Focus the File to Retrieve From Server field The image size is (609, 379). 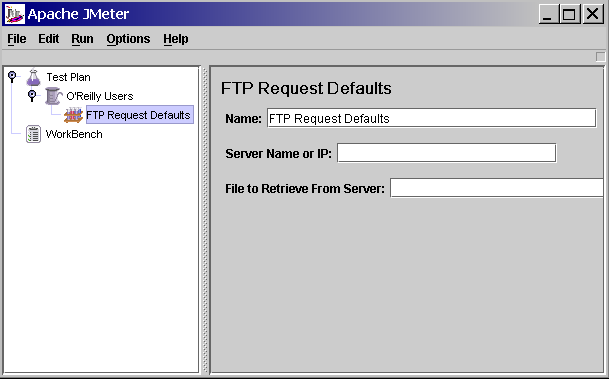(x=497, y=188)
